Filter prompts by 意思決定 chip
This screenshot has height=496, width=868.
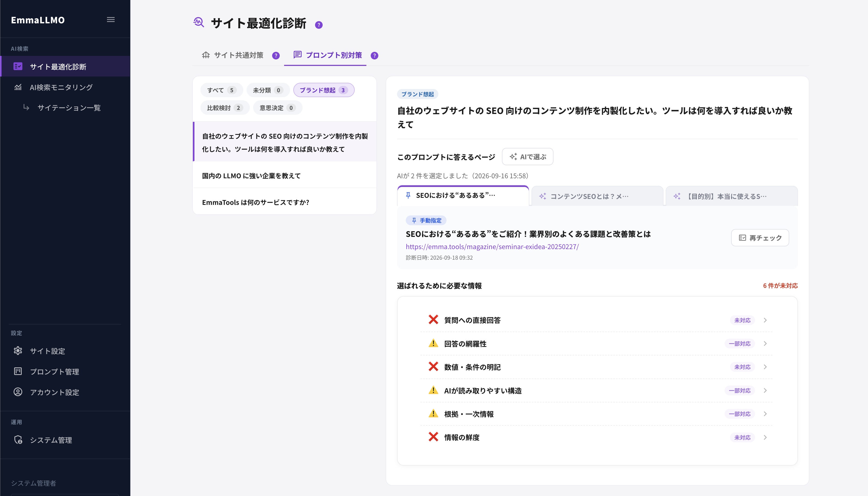(x=278, y=108)
